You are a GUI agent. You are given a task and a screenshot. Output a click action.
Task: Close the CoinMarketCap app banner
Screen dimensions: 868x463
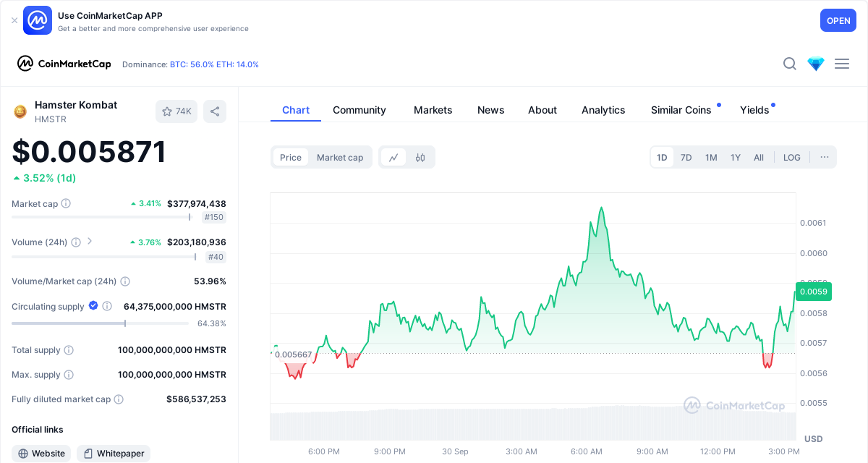14,20
